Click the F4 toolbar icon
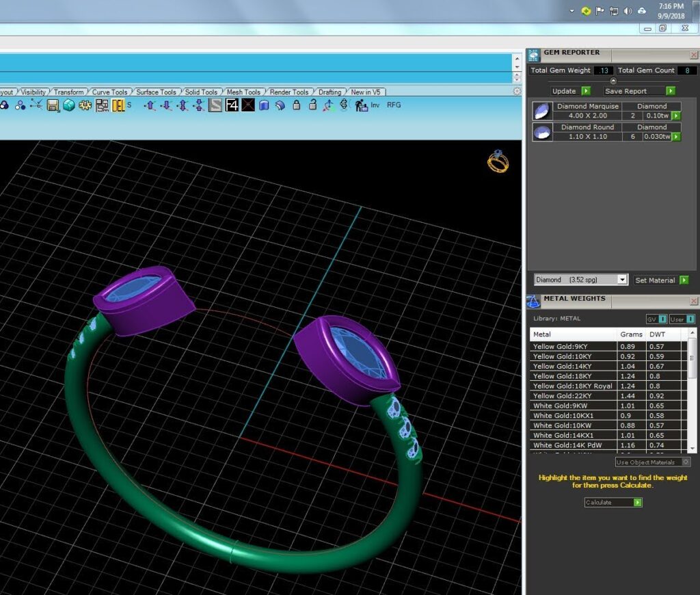This screenshot has width=700, height=595. pos(232,105)
